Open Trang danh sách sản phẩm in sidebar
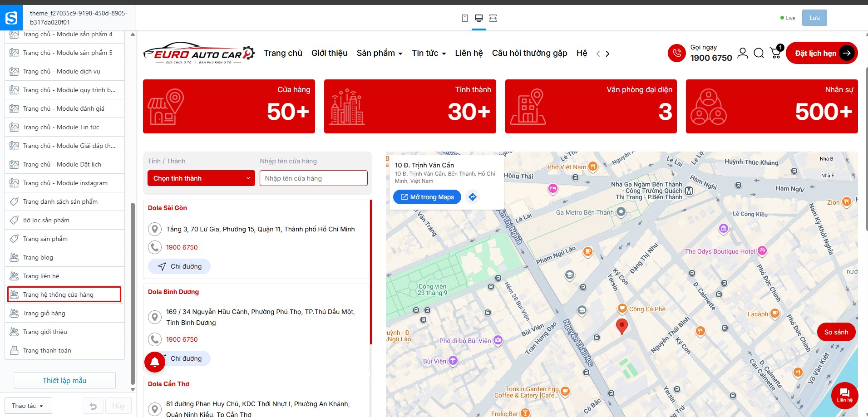868x417 pixels. point(64,201)
